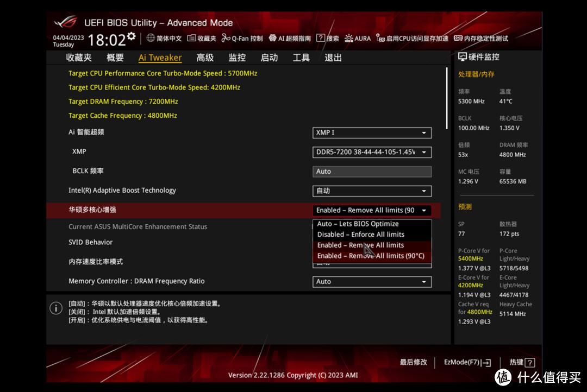The height and width of the screenshot is (392, 587).
Task: Open AURA lighting settings
Action: pyautogui.click(x=358, y=38)
